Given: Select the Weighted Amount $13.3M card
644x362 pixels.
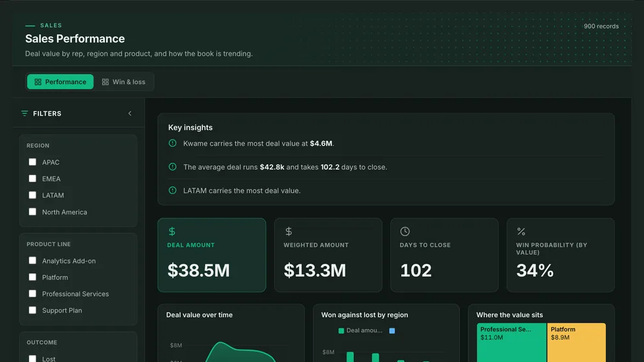Looking at the screenshot, I should pyautogui.click(x=328, y=255).
